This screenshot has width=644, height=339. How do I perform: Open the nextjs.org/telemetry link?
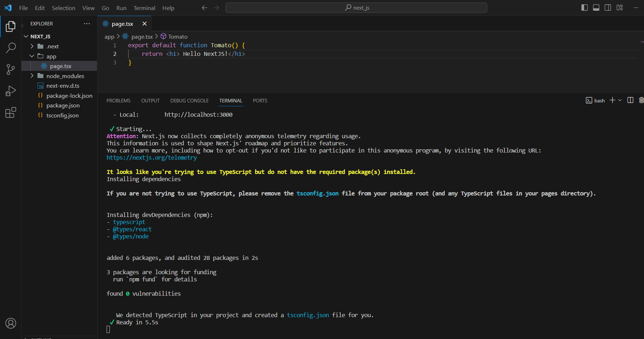point(152,158)
